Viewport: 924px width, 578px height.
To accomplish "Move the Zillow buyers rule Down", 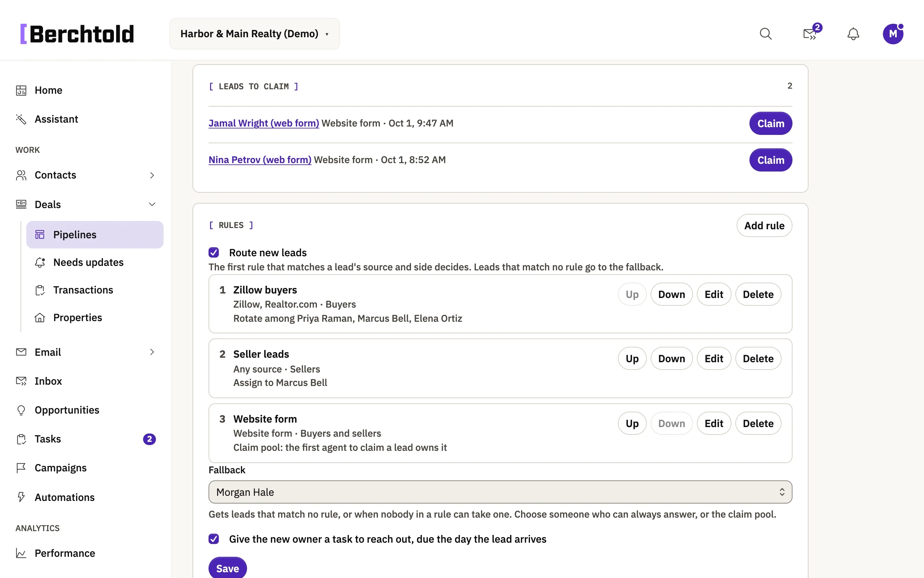I will pyautogui.click(x=672, y=294).
